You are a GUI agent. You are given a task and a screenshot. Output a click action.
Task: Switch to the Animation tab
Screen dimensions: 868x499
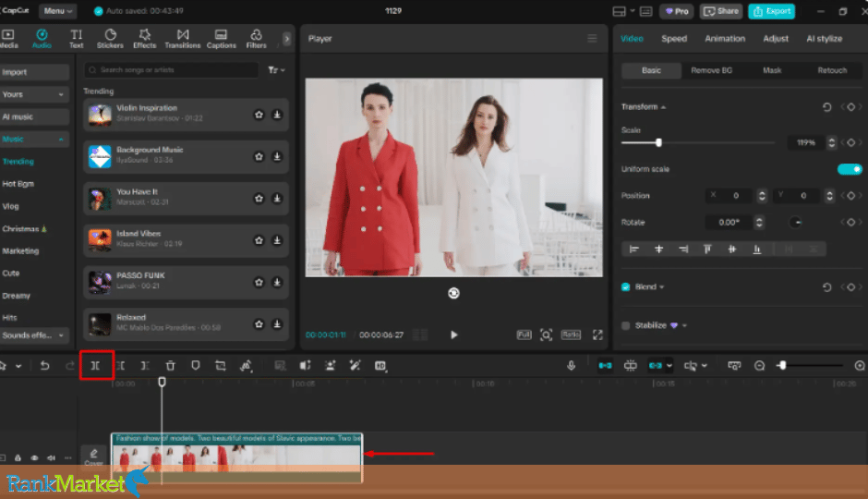click(725, 39)
